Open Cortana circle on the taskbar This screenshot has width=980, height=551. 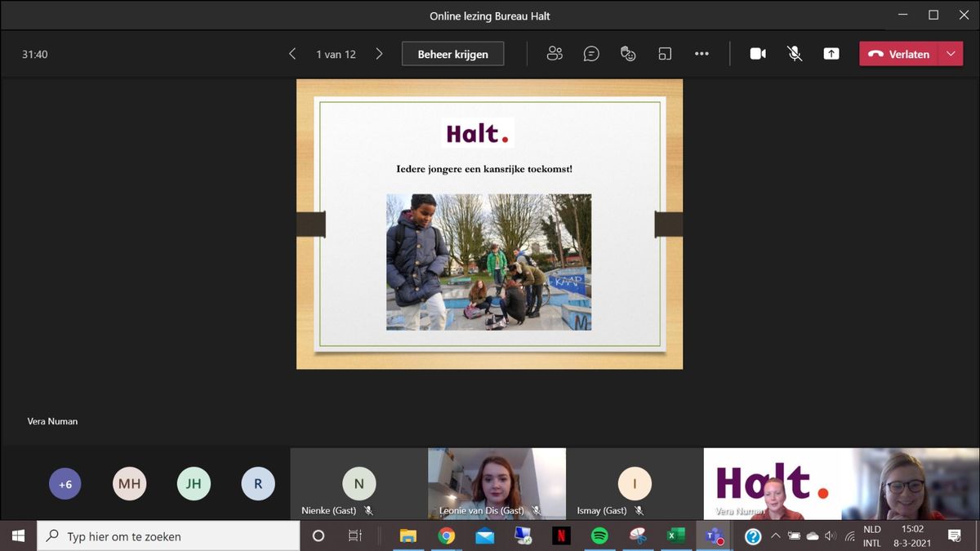(x=318, y=535)
